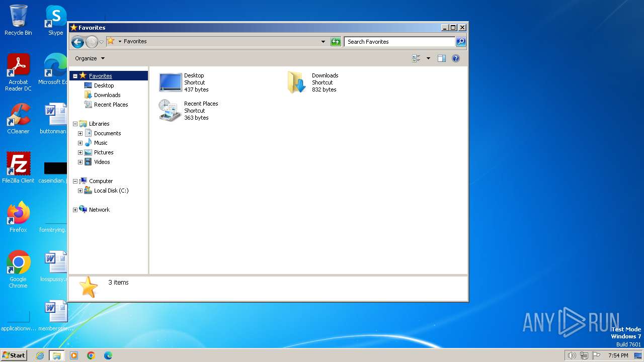644x362 pixels.
Task: Select CCleaner desktop icon
Action: coord(18,119)
